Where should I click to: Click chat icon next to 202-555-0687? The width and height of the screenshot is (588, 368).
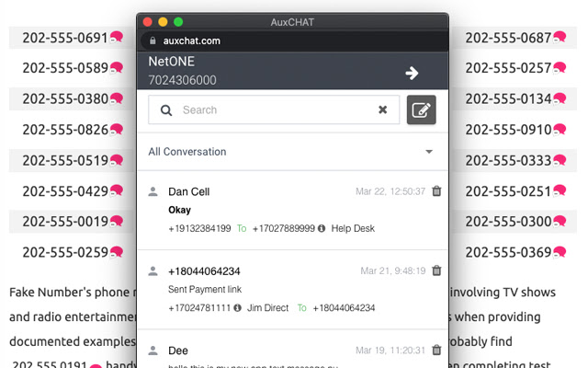pos(560,37)
